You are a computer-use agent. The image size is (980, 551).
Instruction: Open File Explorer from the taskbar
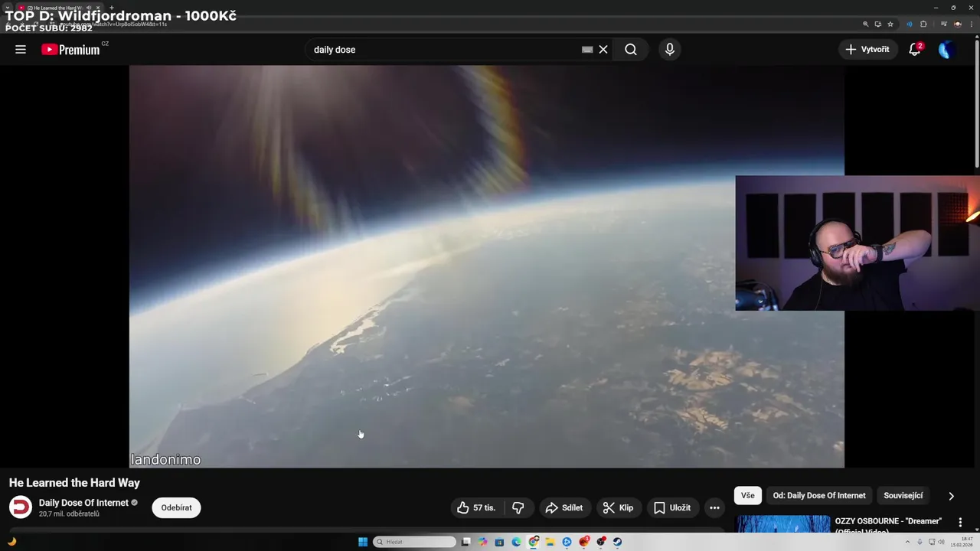pos(550,542)
